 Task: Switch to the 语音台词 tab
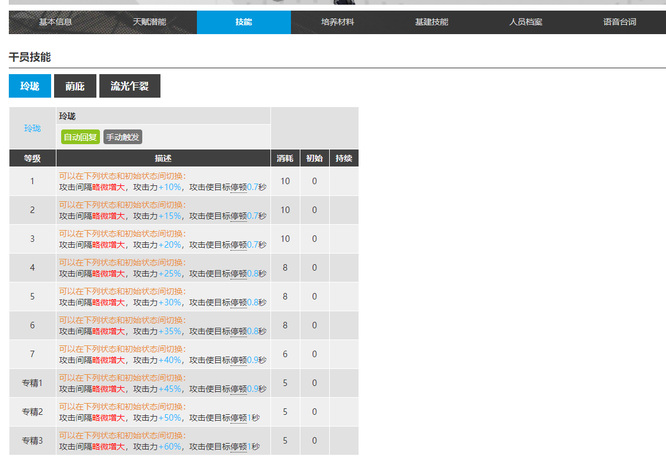pyautogui.click(x=619, y=22)
